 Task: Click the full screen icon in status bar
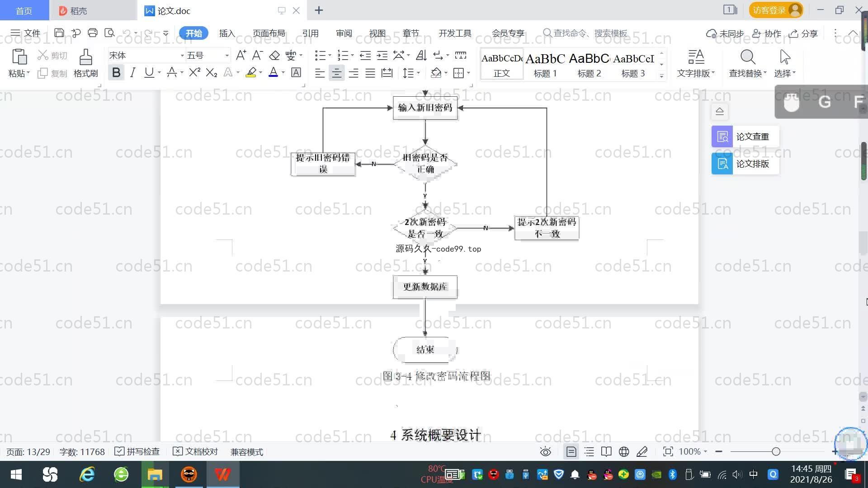click(668, 451)
